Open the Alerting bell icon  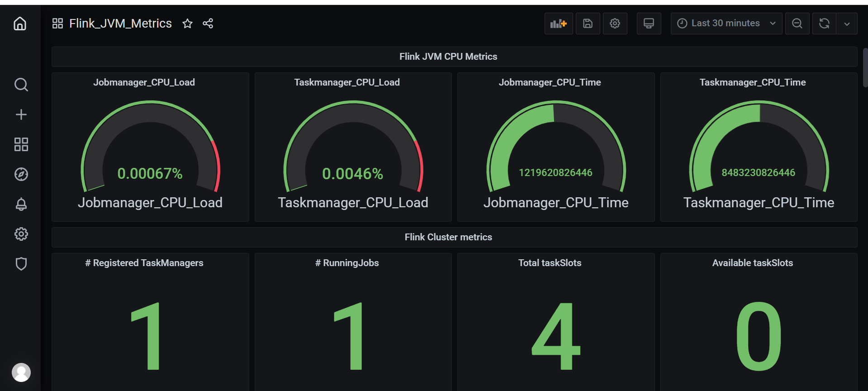coord(21,204)
